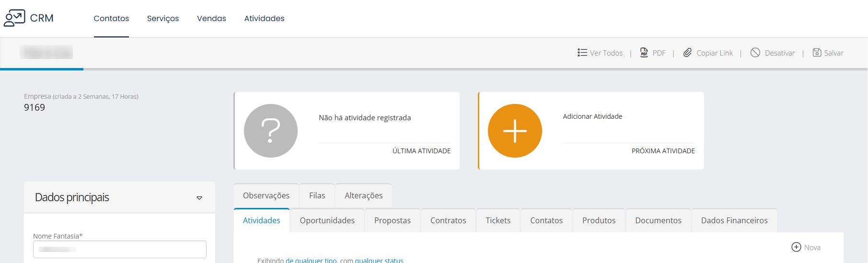Switch to the Dados Financeiros tab
868x263 pixels.
tap(734, 220)
